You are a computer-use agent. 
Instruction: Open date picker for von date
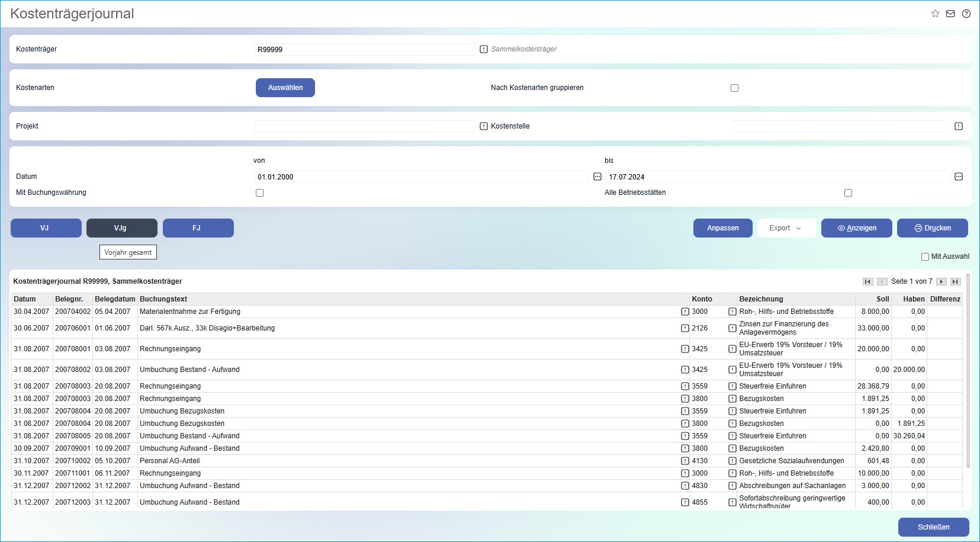pyautogui.click(x=597, y=177)
